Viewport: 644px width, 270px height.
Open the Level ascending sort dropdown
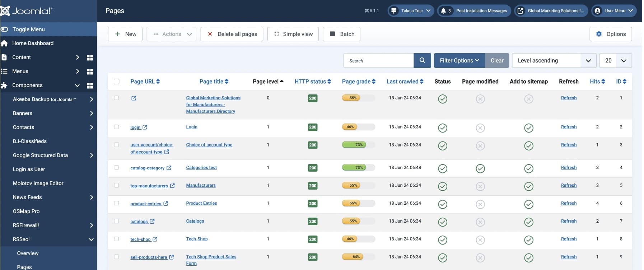[x=554, y=61]
